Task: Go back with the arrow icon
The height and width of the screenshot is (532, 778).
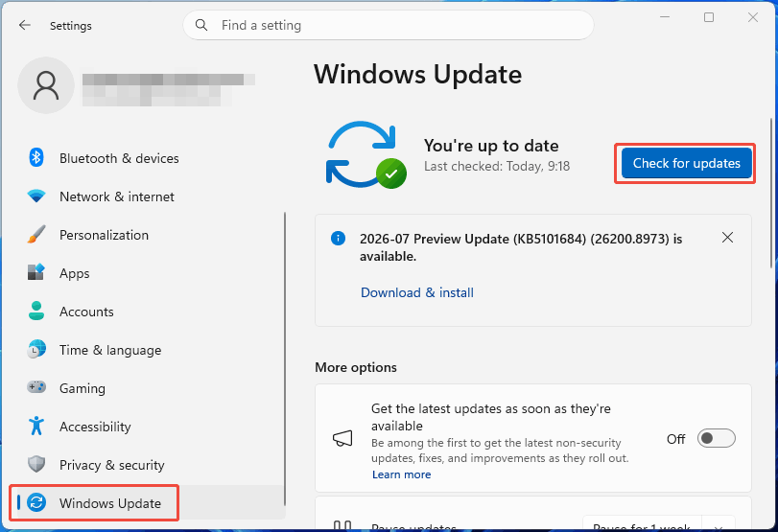Action: click(24, 25)
